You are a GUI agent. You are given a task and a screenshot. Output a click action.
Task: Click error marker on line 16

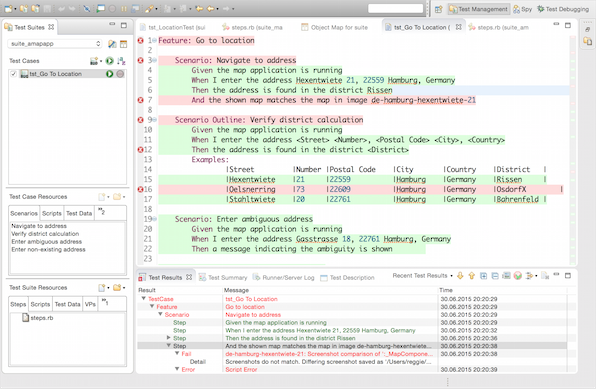(140, 189)
